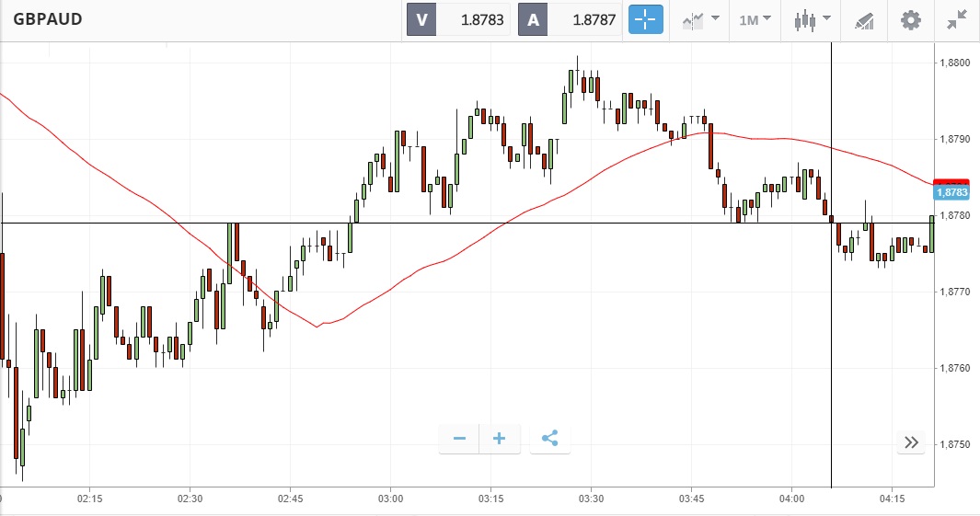
Task: Zoom in with the plus button
Action: tap(500, 438)
